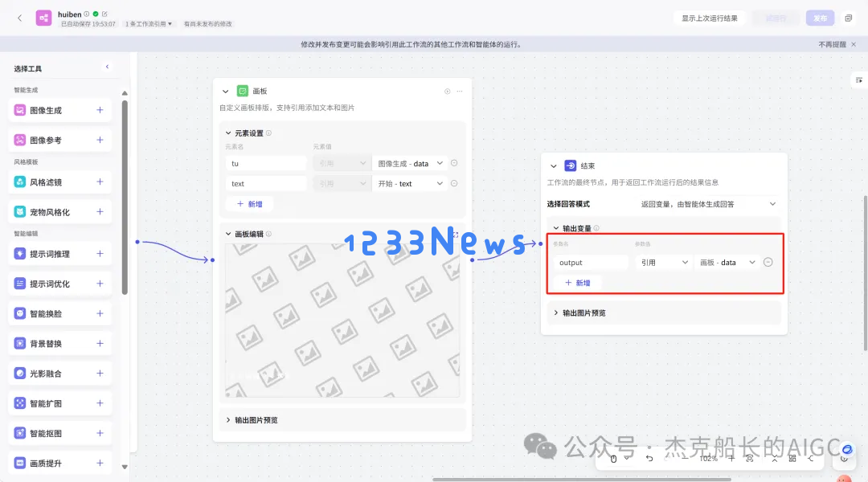The height and width of the screenshot is (482, 868).
Task: Click the text element name field
Action: 266,184
